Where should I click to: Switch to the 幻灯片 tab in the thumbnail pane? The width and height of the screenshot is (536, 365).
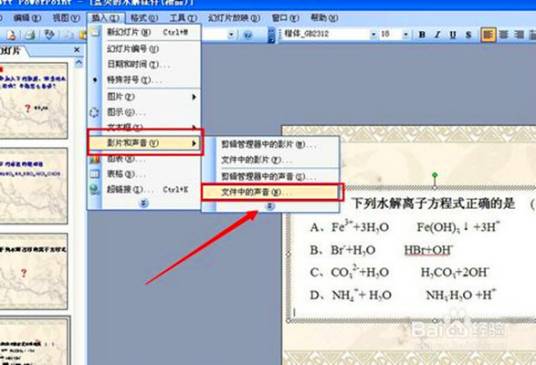coord(12,51)
